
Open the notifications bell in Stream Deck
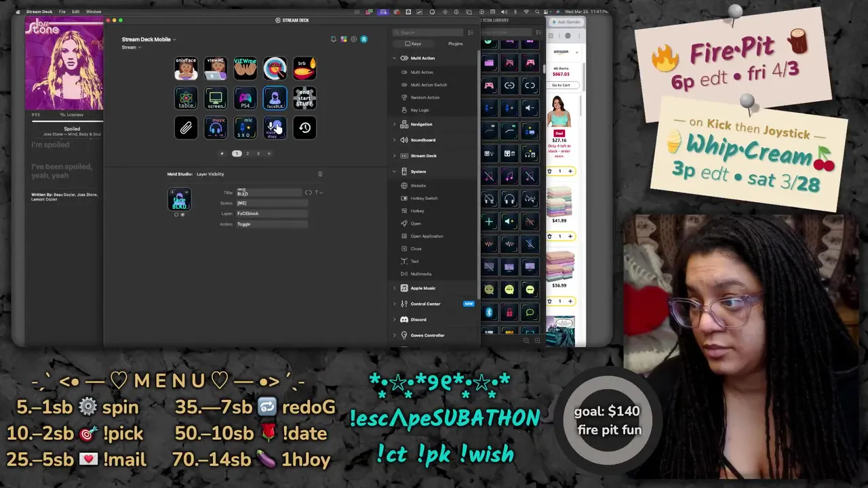point(333,39)
